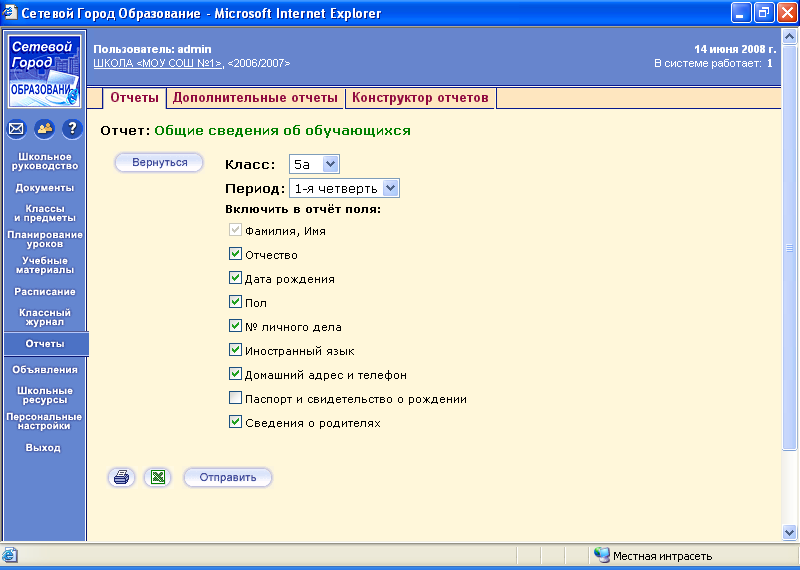Open Расписание sidebar menu

pyautogui.click(x=45, y=292)
